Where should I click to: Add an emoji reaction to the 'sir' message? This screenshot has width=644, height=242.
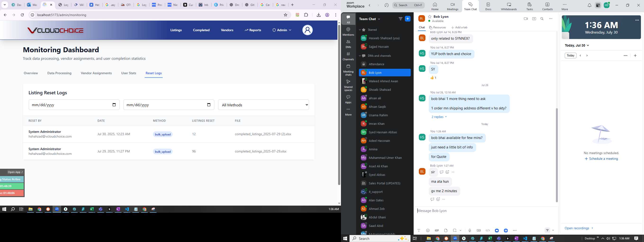[447, 172]
